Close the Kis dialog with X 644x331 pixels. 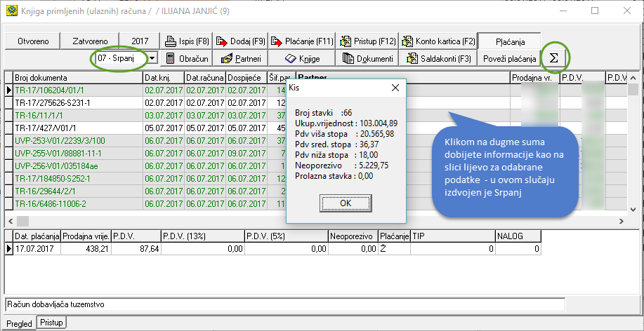point(395,88)
